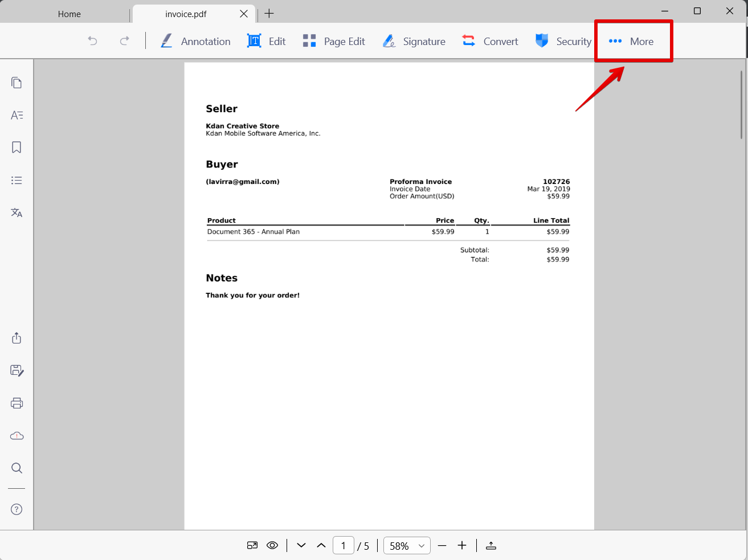This screenshot has width=748, height=560.
Task: Click the undo arrow
Action: (92, 41)
